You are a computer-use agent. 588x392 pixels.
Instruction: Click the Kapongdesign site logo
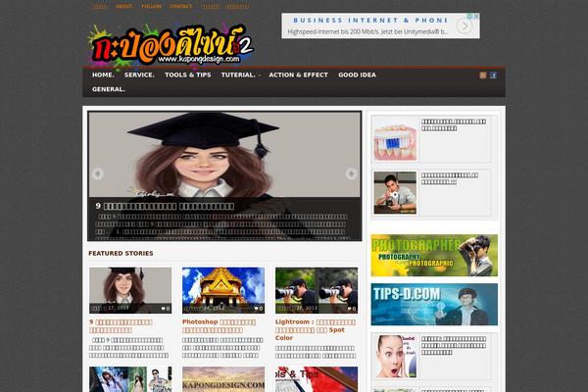point(171,46)
